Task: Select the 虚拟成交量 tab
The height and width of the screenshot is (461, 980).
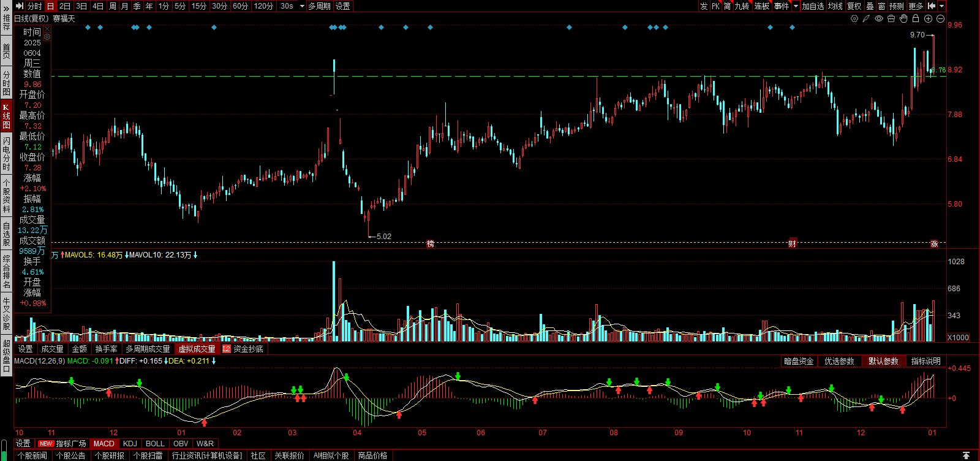Action: tap(197, 349)
